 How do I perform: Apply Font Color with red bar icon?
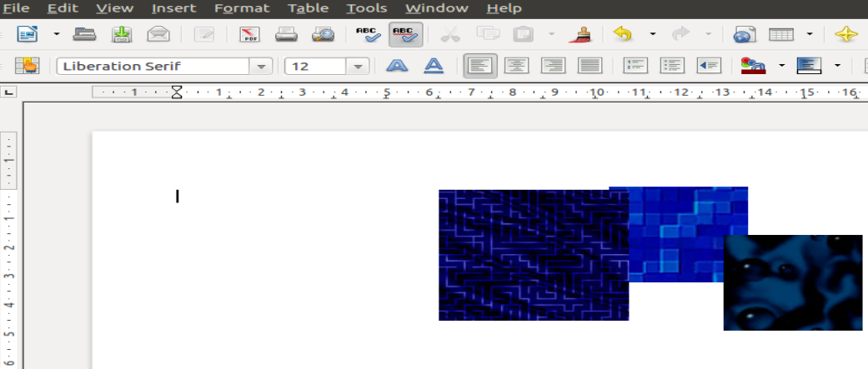point(753,67)
